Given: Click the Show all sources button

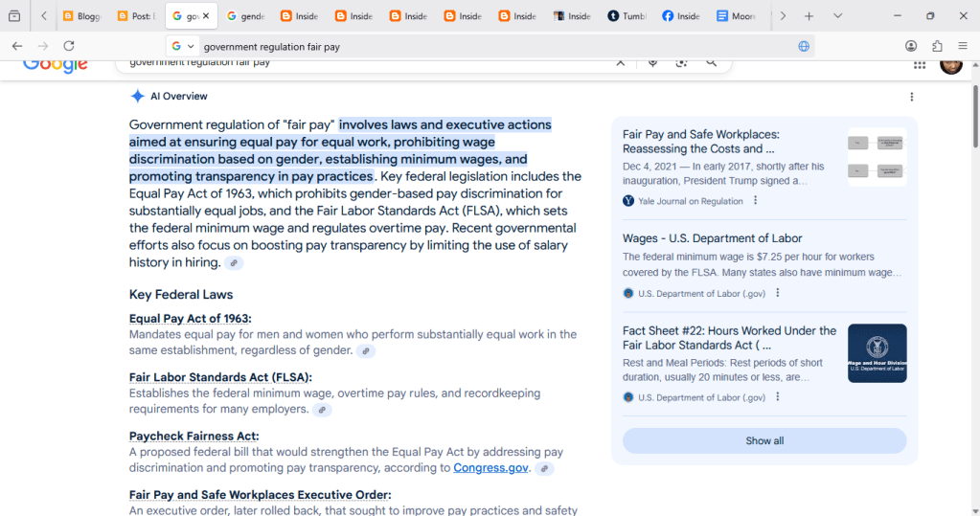Looking at the screenshot, I should tap(764, 441).
